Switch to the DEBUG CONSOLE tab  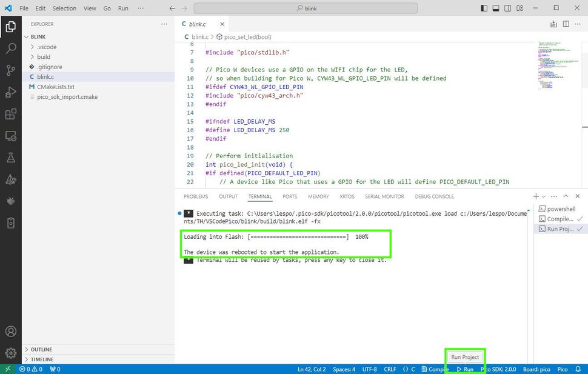[434, 196]
